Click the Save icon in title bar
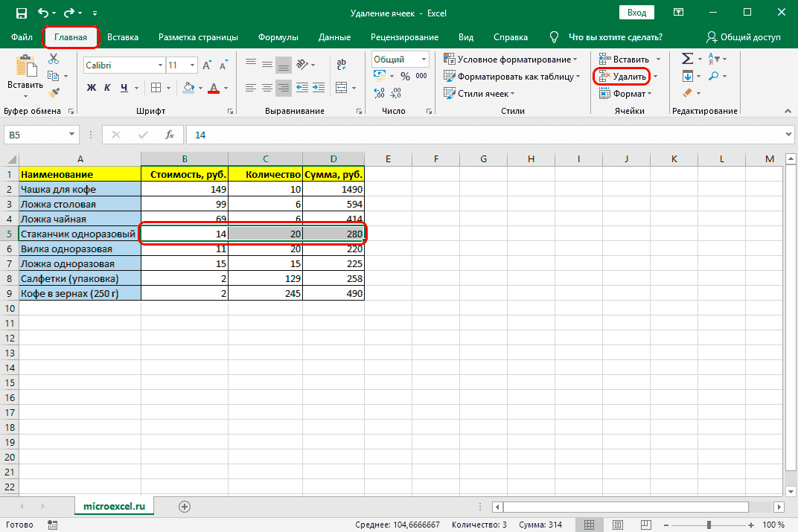Screen dimensions: 798x532 21,13
